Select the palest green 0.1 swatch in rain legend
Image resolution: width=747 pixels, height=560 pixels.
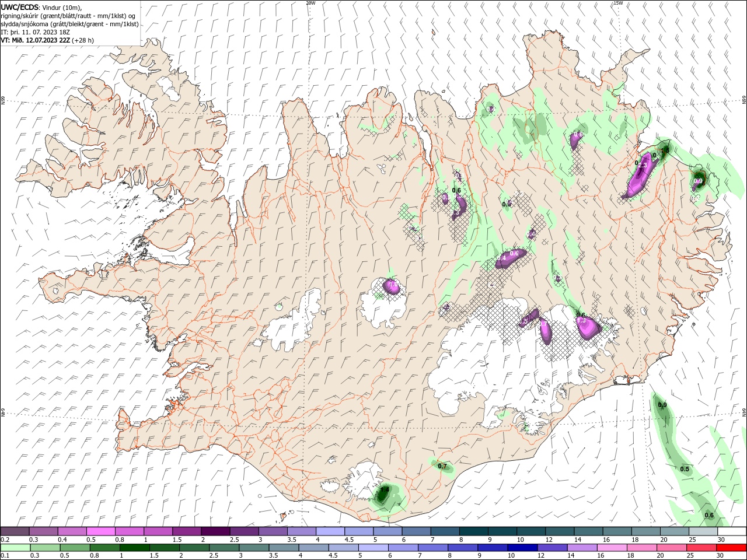[x=15, y=548]
